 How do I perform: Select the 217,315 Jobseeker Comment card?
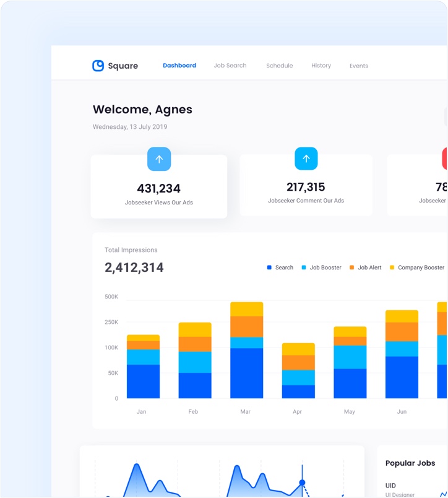tap(306, 186)
